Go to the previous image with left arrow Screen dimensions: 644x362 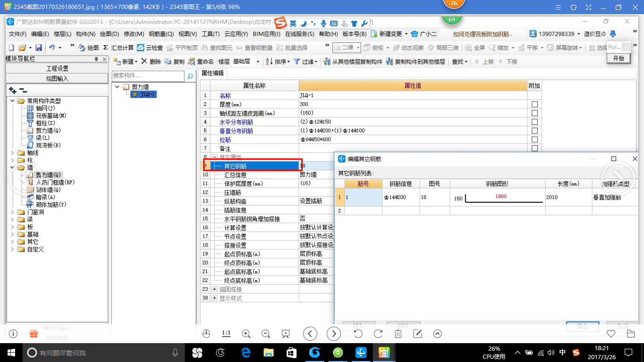click(310, 334)
